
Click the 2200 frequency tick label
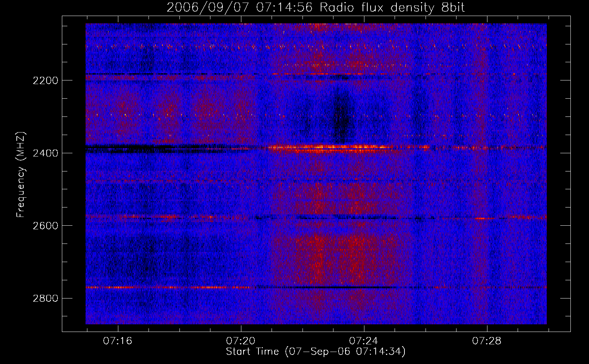click(45, 80)
